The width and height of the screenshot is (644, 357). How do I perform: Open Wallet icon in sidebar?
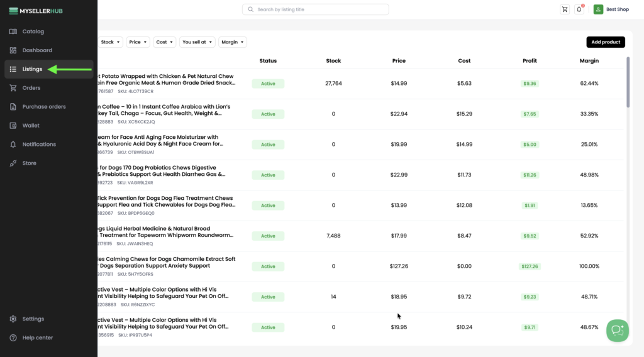tap(13, 126)
